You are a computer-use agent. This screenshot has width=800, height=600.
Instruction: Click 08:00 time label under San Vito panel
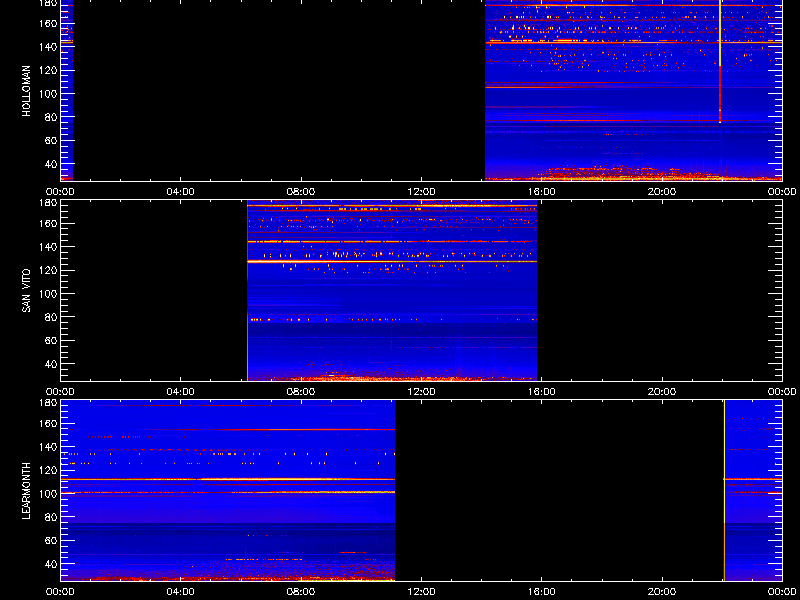tap(301, 392)
